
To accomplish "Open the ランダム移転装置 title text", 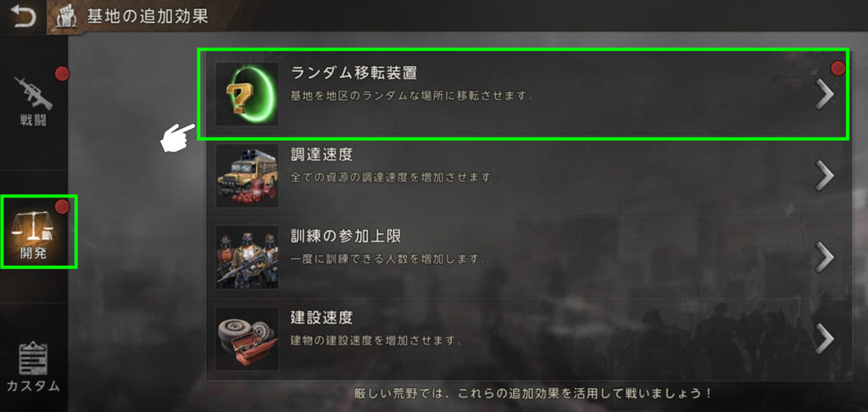I will click(353, 73).
